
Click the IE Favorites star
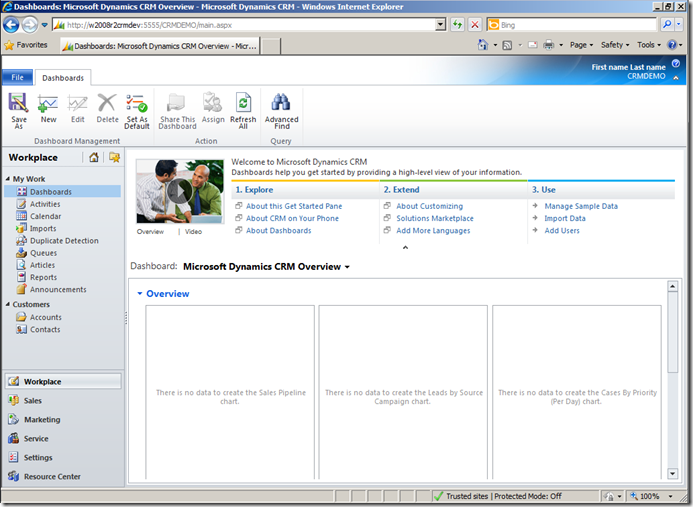tap(10, 45)
